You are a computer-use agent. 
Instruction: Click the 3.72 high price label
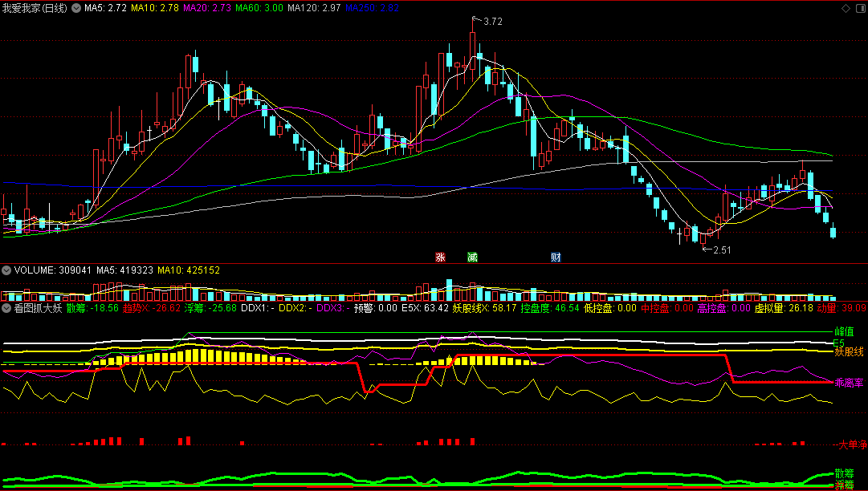pos(493,22)
